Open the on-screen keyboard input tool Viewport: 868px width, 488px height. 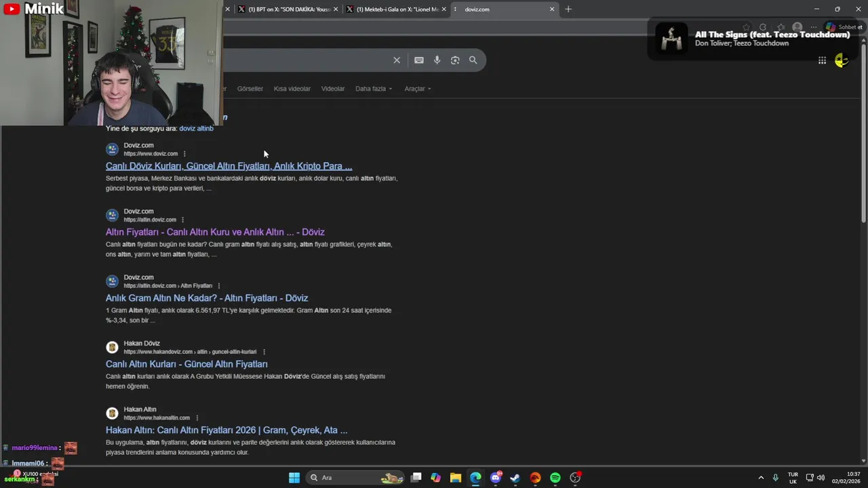(419, 60)
